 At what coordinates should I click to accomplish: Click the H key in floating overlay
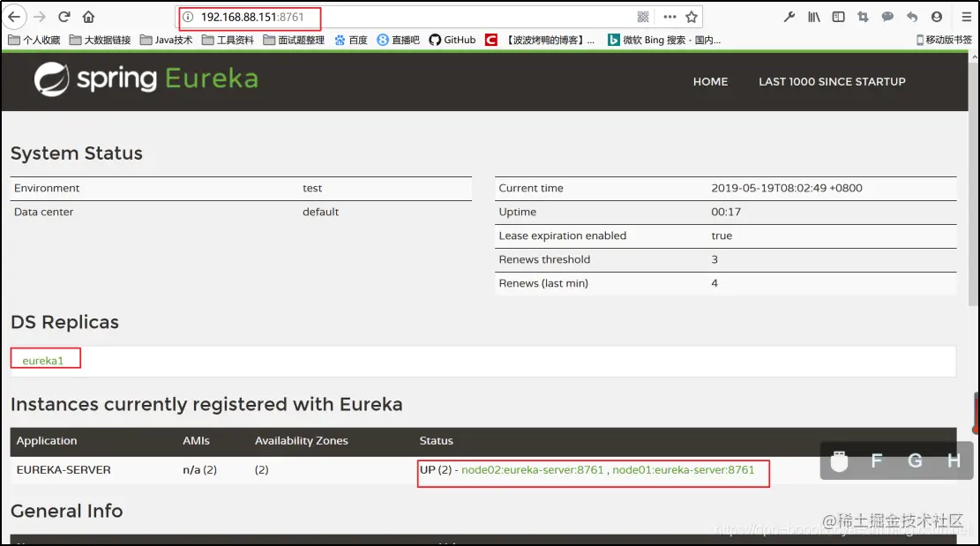coord(954,461)
